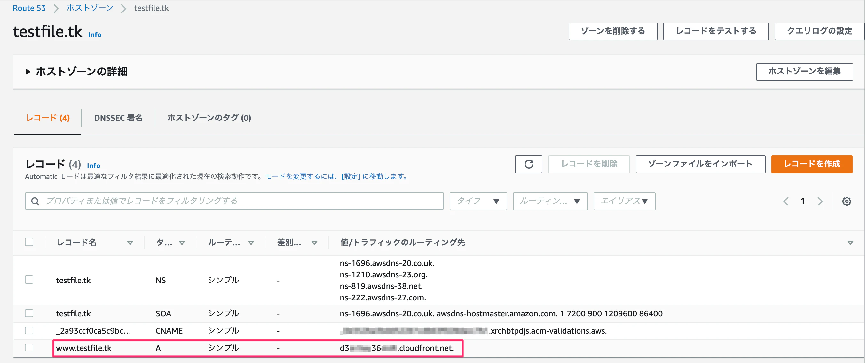Select the レコード (4) tab
868x363 pixels.
coord(48,118)
